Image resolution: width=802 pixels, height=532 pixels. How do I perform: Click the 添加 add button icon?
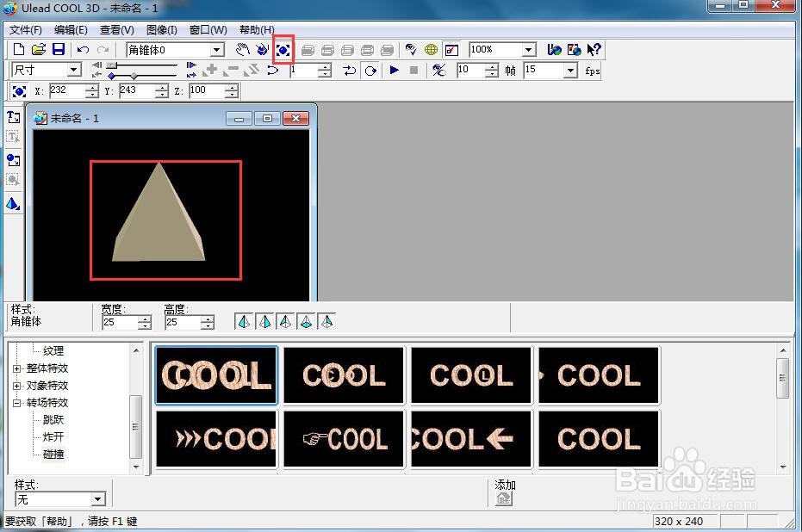click(504, 498)
